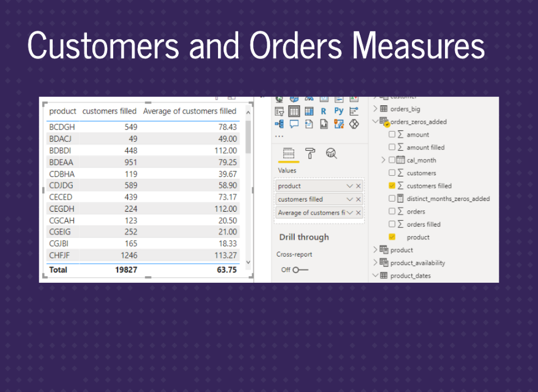Open the Format paint roller tab
This screenshot has height=392, width=538.
tap(309, 153)
